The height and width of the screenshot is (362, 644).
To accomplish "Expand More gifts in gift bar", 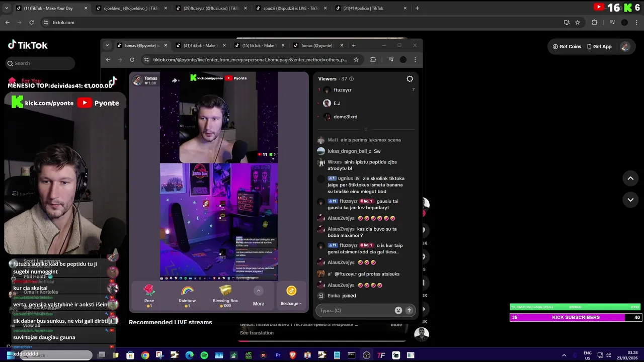I will [259, 296].
